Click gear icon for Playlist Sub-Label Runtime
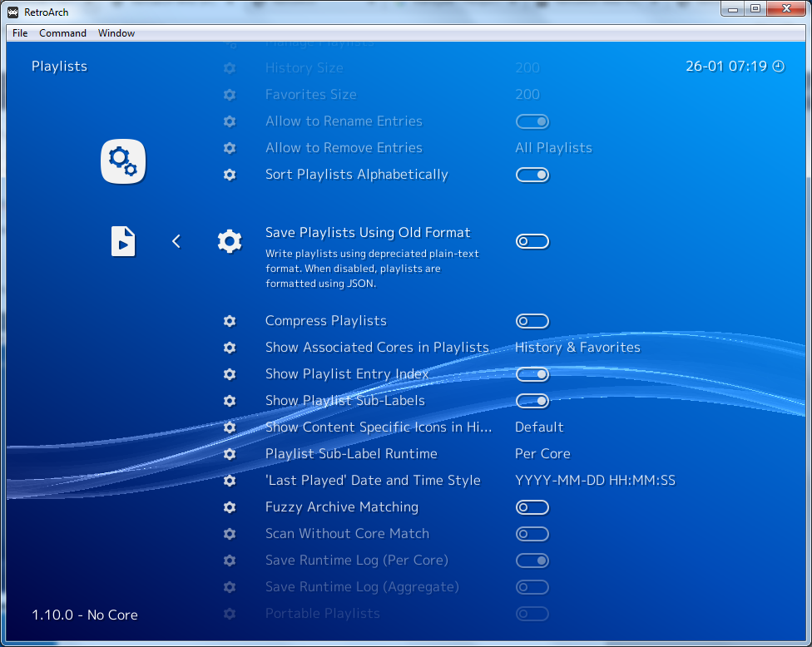The width and height of the screenshot is (812, 647). click(230, 454)
